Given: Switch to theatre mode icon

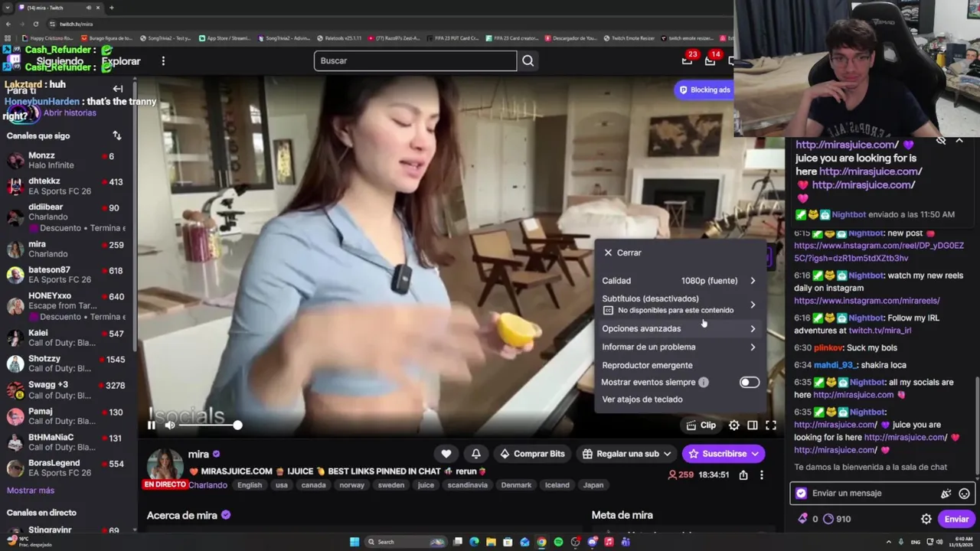Looking at the screenshot, I should (x=753, y=425).
